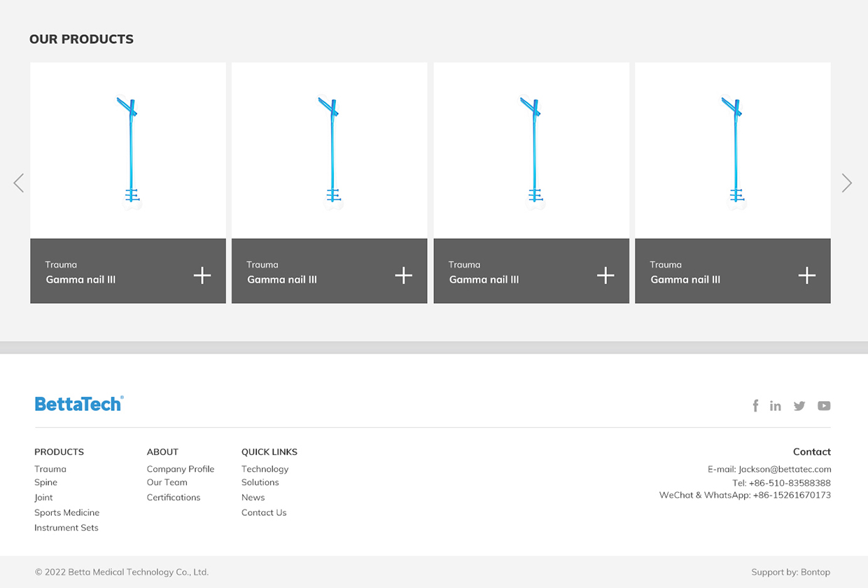Screen dimensions: 868x588
Task: Open the Technology quick link
Action: 265,469
